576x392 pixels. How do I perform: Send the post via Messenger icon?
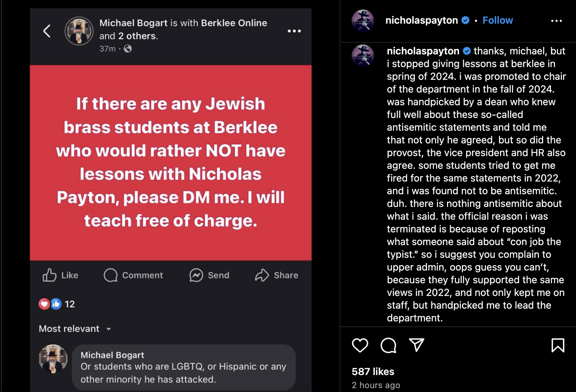pos(209,275)
